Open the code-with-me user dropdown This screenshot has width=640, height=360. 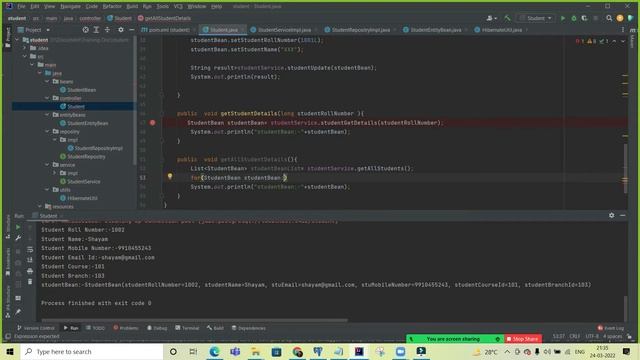click(491, 18)
